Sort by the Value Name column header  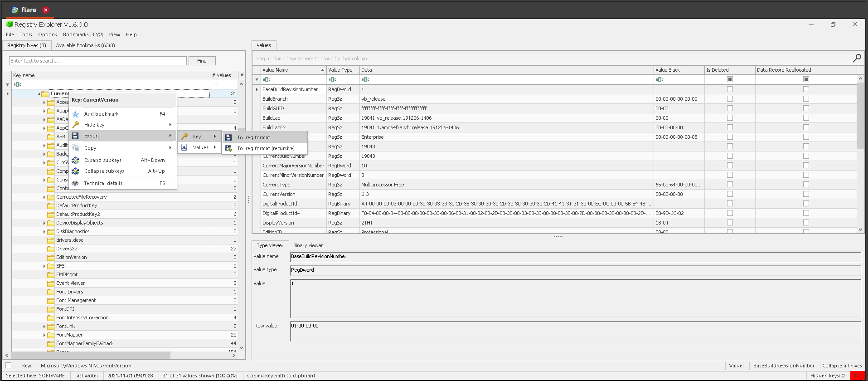[x=293, y=70]
